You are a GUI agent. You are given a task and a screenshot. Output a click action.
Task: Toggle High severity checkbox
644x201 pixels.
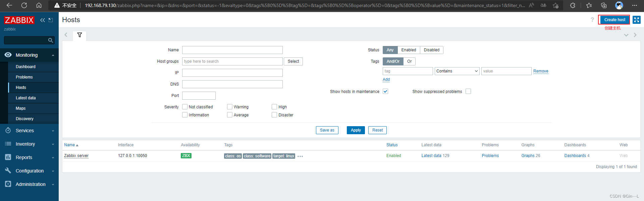click(274, 107)
